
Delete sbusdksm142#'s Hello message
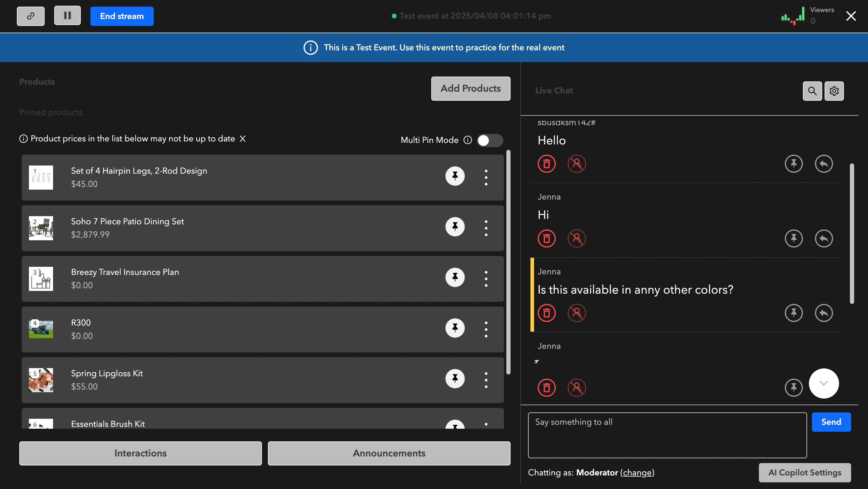(546, 164)
